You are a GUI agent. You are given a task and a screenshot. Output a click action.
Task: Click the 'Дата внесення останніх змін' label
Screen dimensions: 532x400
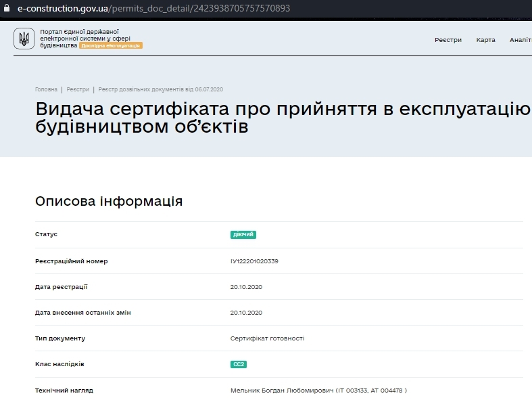click(x=82, y=313)
